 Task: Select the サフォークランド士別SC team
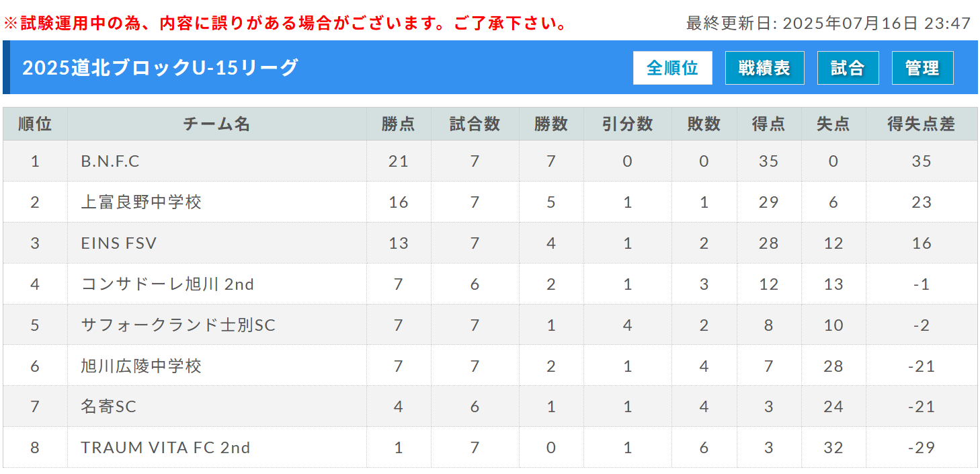tap(178, 325)
